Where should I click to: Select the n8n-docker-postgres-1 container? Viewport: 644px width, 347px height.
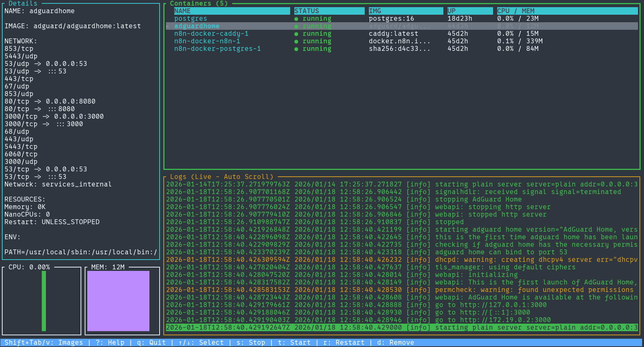(x=217, y=49)
